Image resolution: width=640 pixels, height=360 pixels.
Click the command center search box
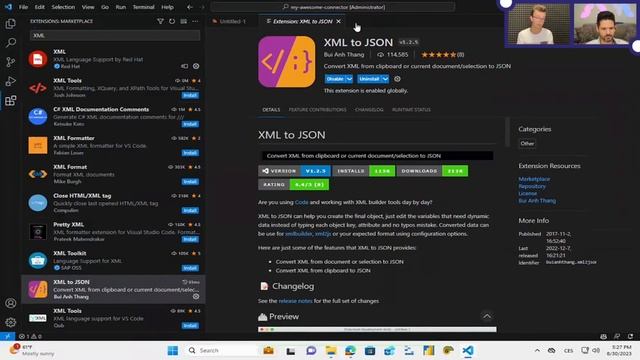pyautogui.click(x=333, y=7)
